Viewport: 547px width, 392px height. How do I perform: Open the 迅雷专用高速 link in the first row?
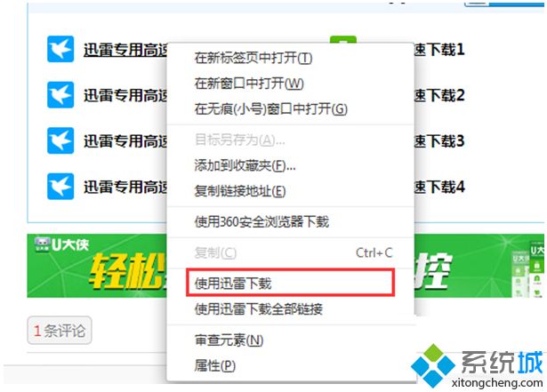click(x=125, y=50)
